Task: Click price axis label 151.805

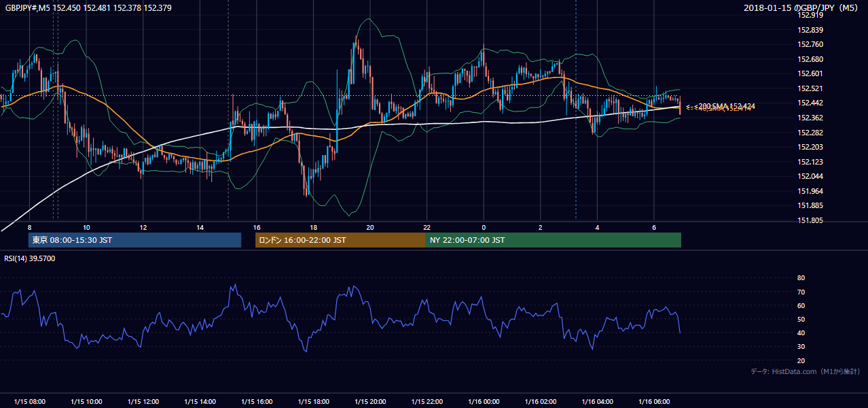Action: click(810, 220)
